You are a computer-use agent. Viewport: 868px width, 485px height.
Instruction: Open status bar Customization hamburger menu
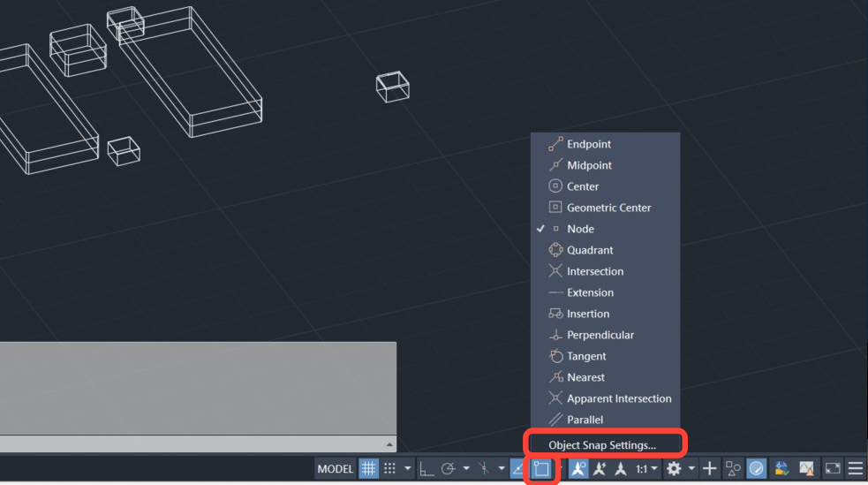click(856, 469)
